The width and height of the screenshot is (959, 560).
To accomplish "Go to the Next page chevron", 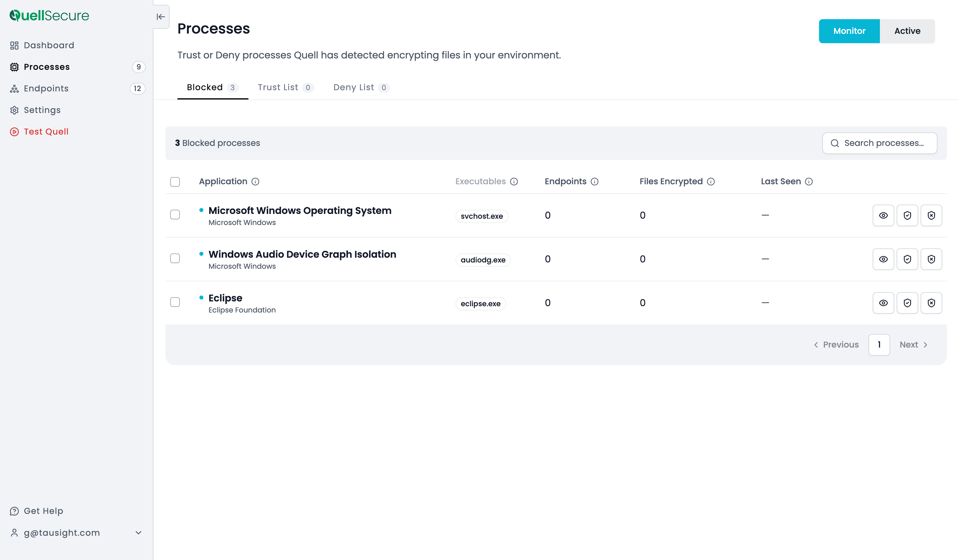I will (x=925, y=345).
